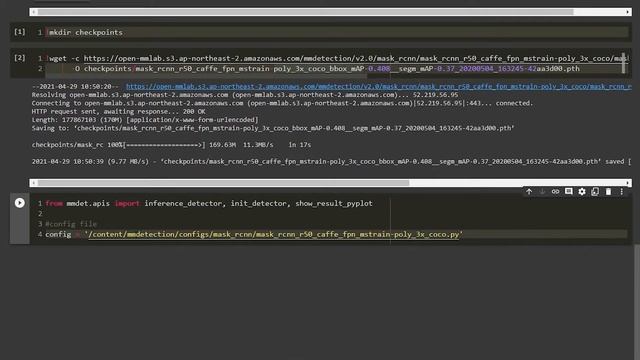640x360 pixels.
Task: Click left arrow of top horizontal scrollbar
Action: (x=33, y=12)
